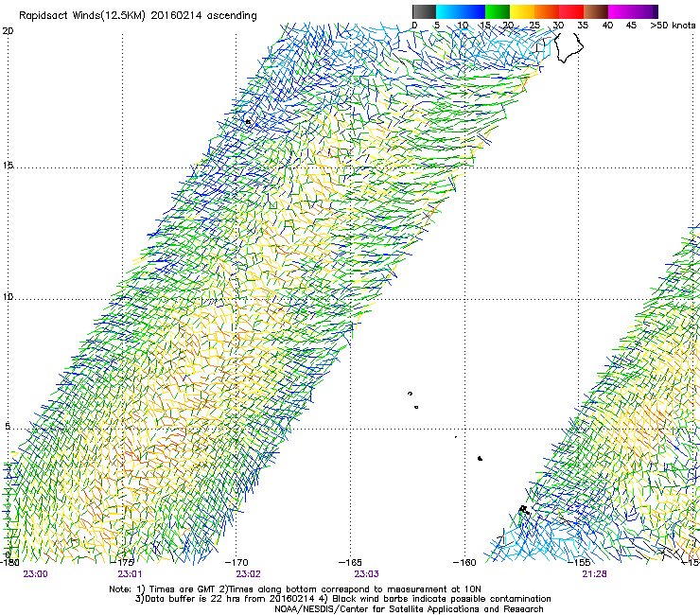Click the '25' color scale label
This screenshot has height=615, width=700.
(534, 26)
